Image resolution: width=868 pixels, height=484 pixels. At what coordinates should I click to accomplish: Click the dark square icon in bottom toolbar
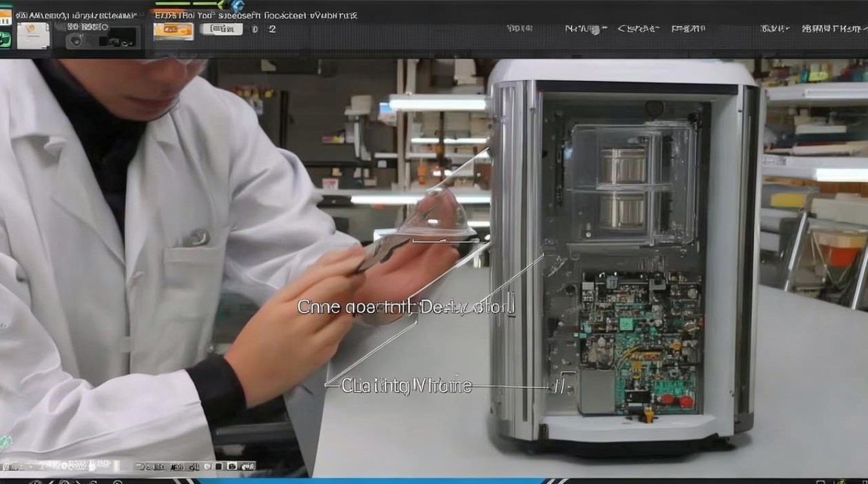point(218,467)
